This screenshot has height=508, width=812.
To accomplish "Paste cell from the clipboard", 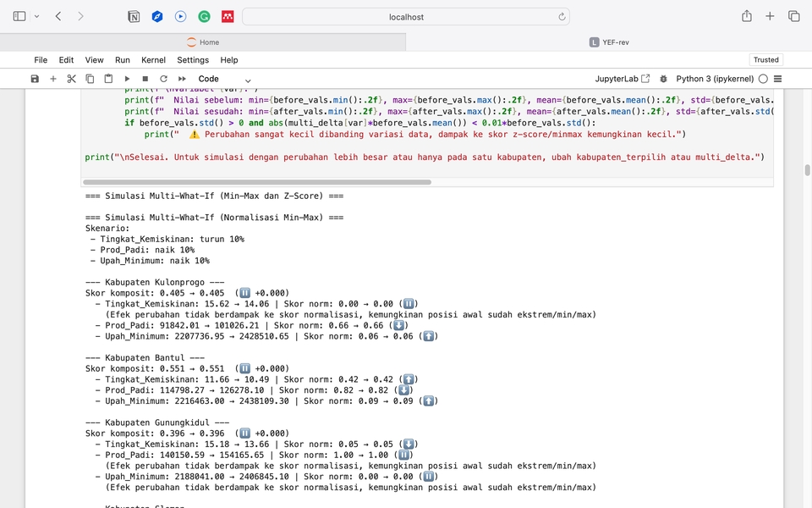I will click(108, 79).
